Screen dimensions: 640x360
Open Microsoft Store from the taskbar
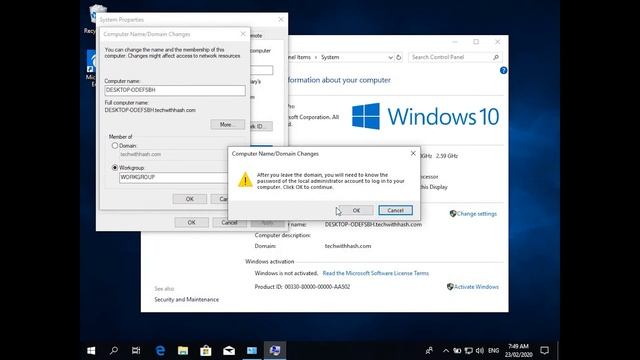click(206, 350)
